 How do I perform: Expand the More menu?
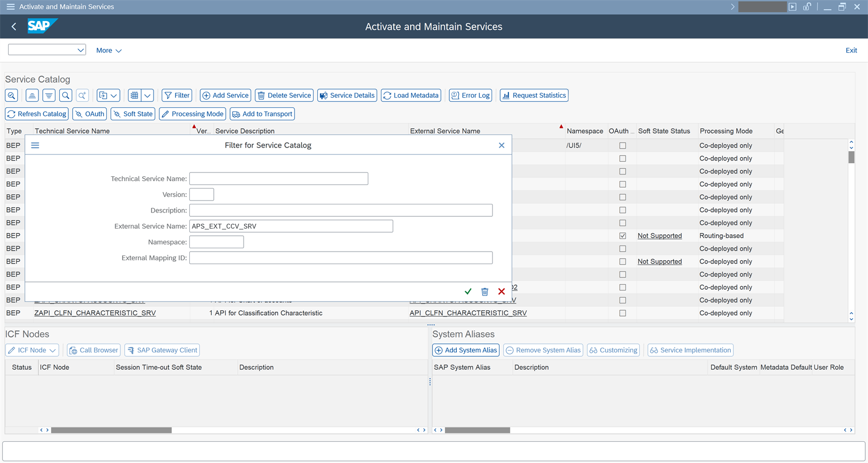tap(108, 50)
